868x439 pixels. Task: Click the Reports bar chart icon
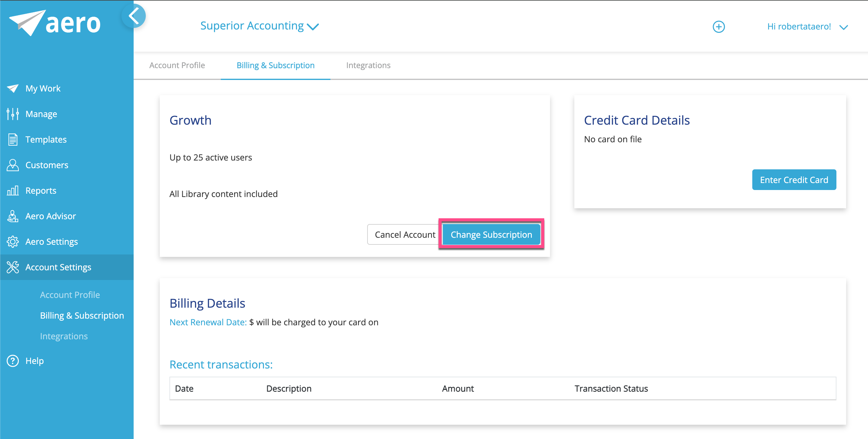[x=13, y=191]
